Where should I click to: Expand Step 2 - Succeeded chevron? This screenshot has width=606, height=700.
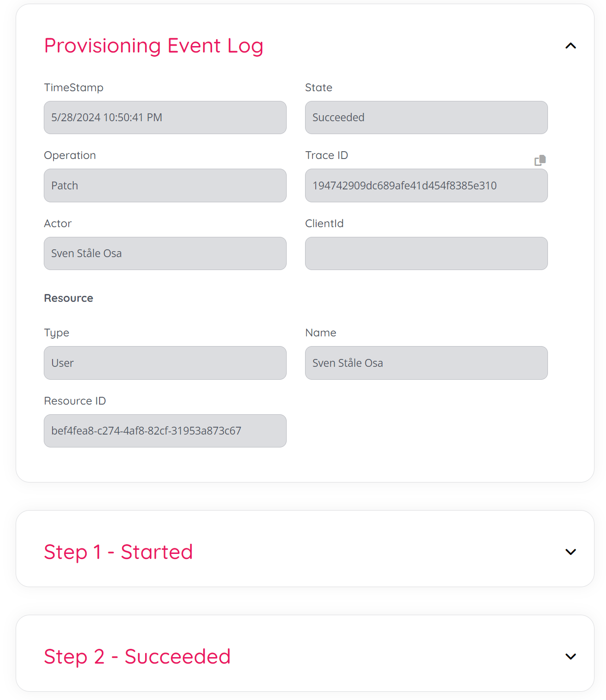tap(571, 656)
